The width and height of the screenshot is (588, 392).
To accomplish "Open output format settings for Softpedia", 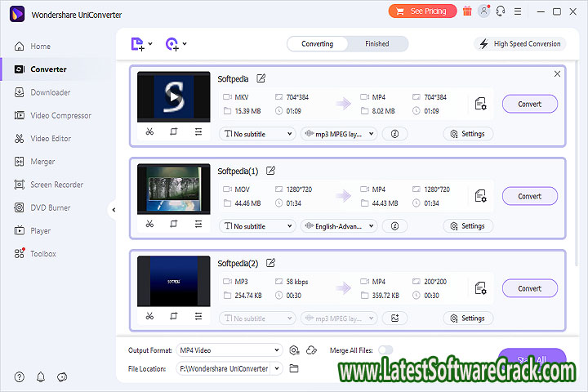I will [481, 104].
